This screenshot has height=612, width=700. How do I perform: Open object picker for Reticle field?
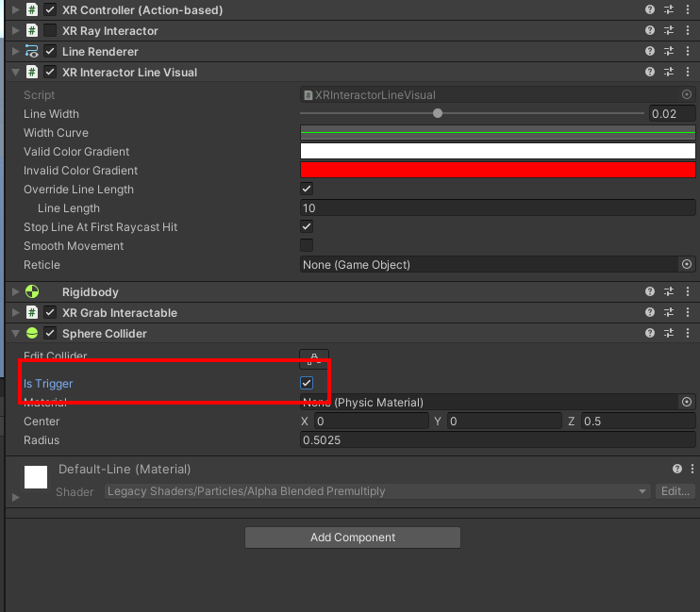click(x=686, y=265)
